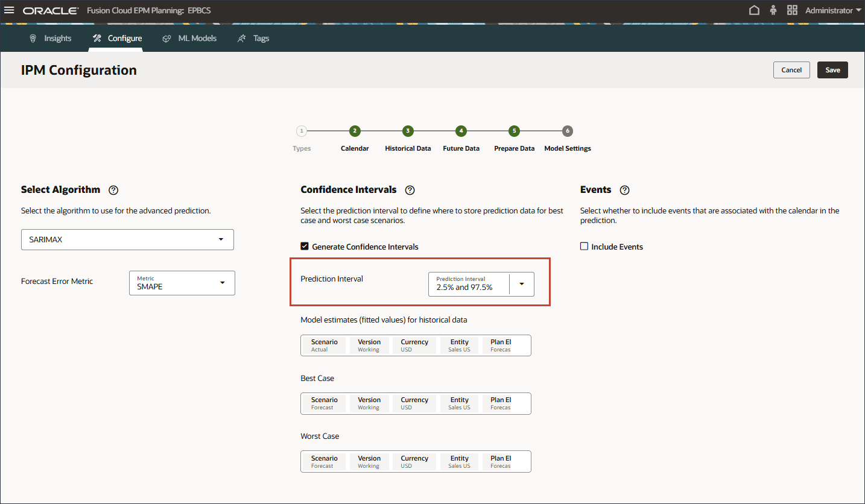Open the Types step label
The height and width of the screenshot is (504, 865).
302,148
